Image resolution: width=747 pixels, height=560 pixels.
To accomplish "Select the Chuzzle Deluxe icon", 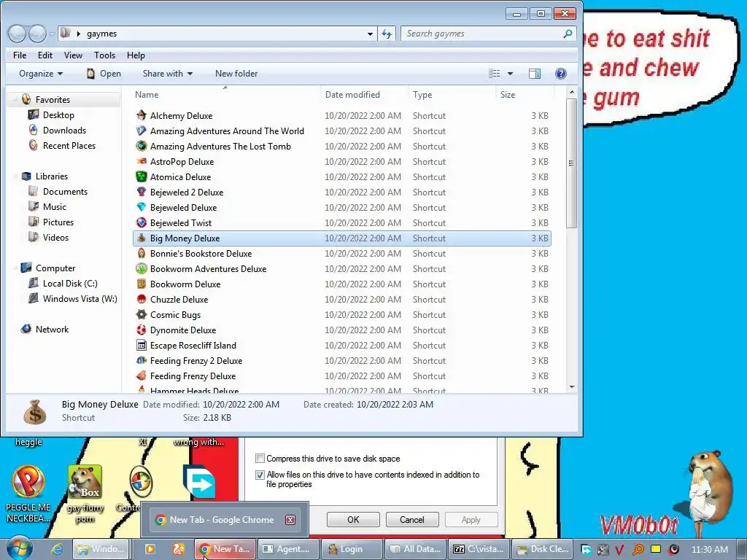I will pyautogui.click(x=142, y=299).
